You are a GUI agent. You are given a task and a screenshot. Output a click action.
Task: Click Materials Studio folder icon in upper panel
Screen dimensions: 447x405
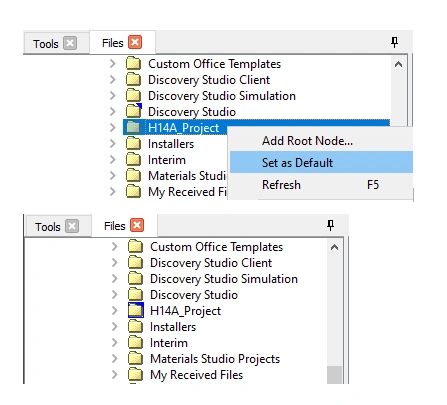(x=133, y=175)
